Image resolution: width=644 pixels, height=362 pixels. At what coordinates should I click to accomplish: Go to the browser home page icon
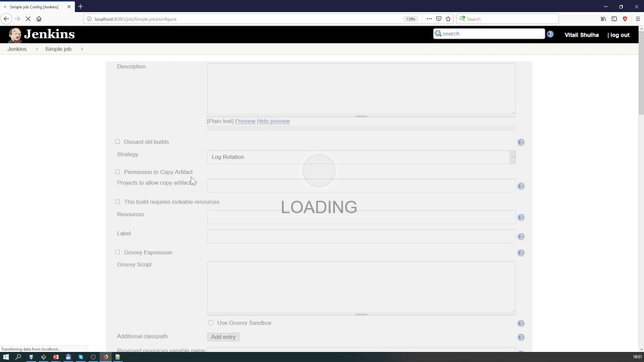point(39,19)
